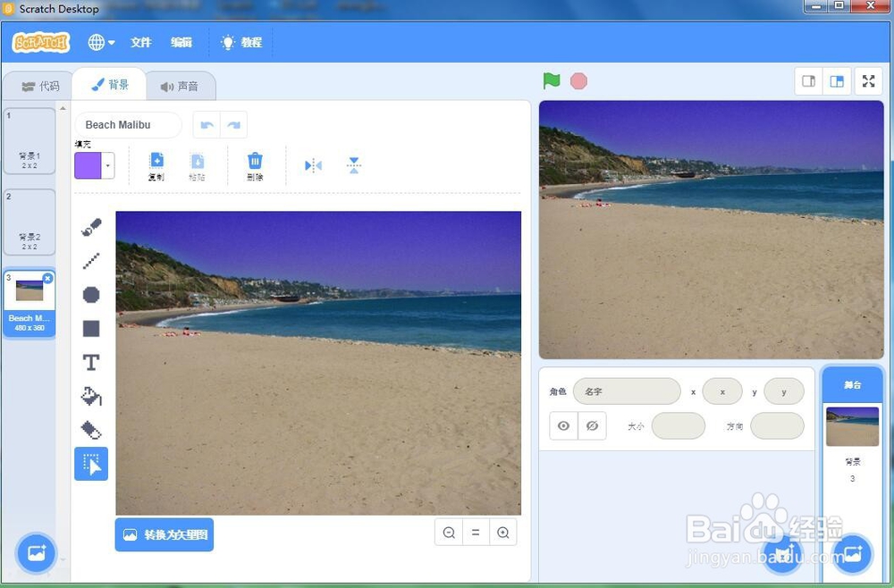Click the purple fill color swatch
The height and width of the screenshot is (588, 894).
(x=88, y=166)
